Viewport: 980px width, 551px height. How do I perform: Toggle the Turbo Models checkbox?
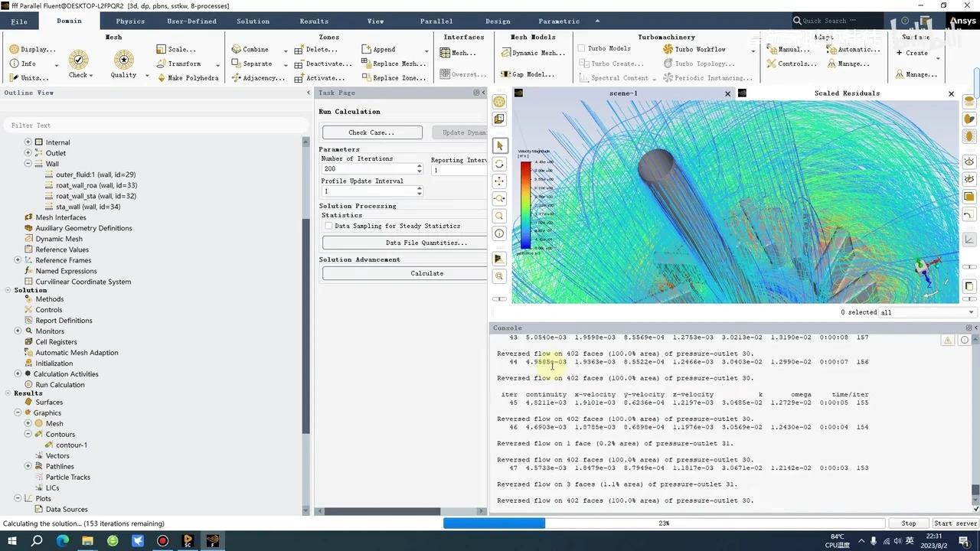[582, 48]
